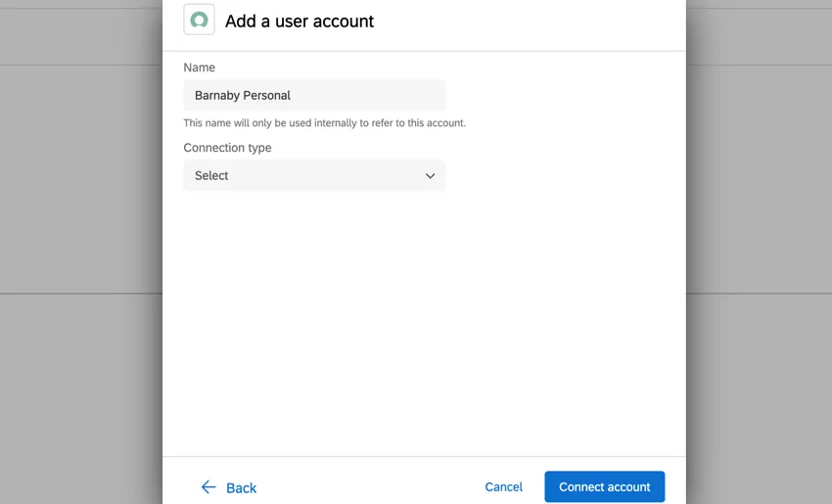The height and width of the screenshot is (504, 832).
Task: Click the dimmed backdrop right of dialog
Action: click(x=759, y=245)
